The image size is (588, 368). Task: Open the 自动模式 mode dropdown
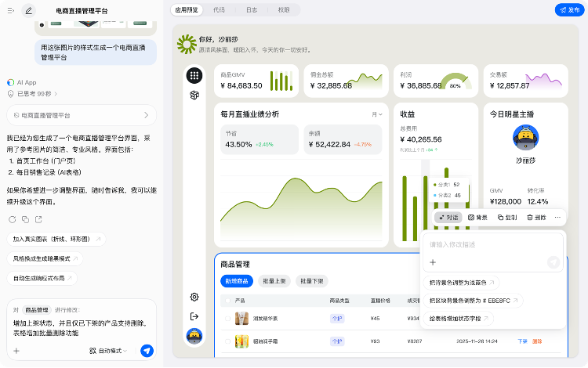coord(108,351)
